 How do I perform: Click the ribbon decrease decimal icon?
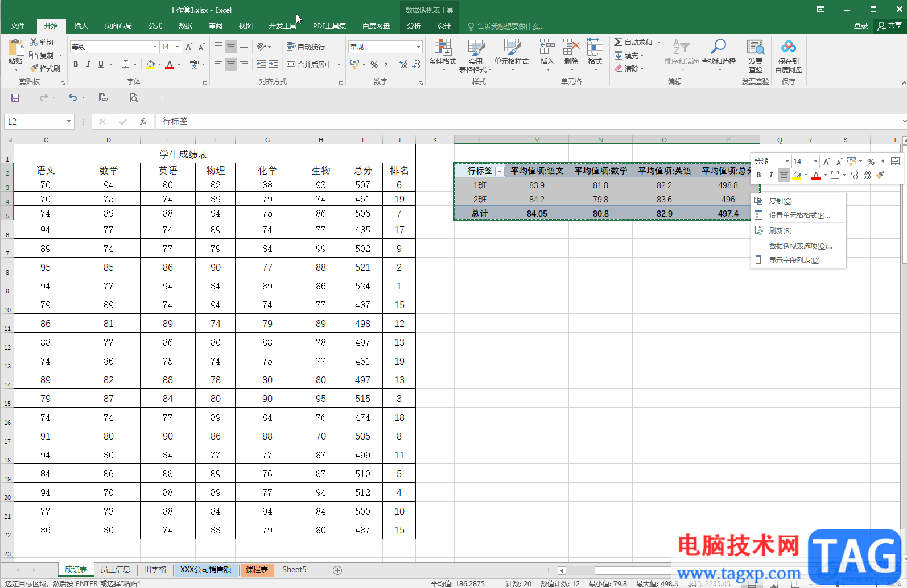[x=417, y=64]
